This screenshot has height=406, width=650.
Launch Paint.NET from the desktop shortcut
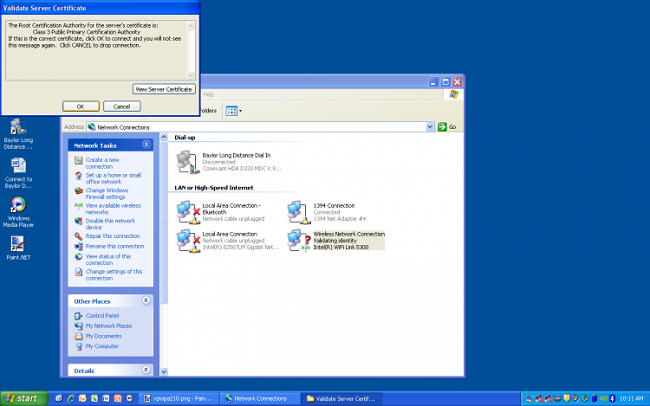tap(18, 248)
